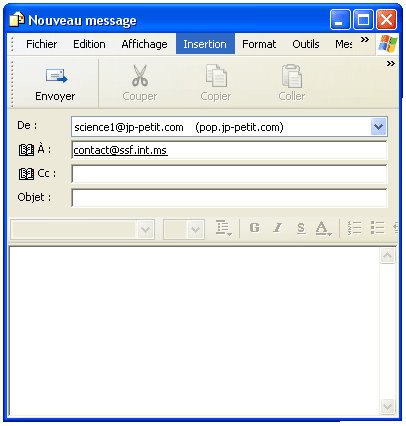This screenshot has height=426, width=406.
Task: Toggle underline S formatting button
Action: tap(301, 228)
